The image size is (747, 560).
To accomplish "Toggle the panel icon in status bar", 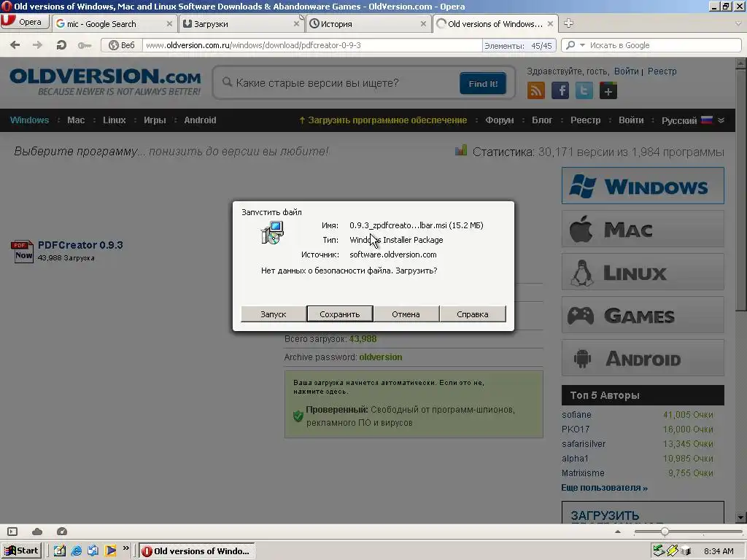I will pos(13,532).
